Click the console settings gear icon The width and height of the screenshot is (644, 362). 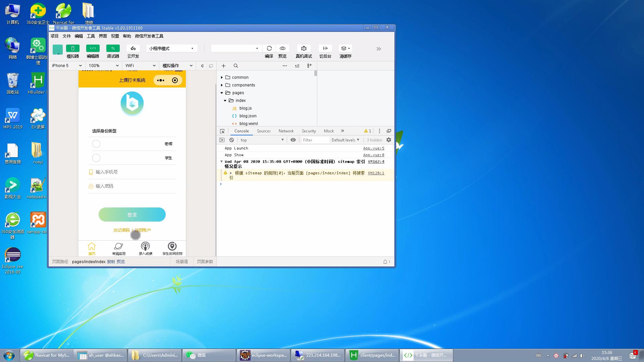(389, 140)
